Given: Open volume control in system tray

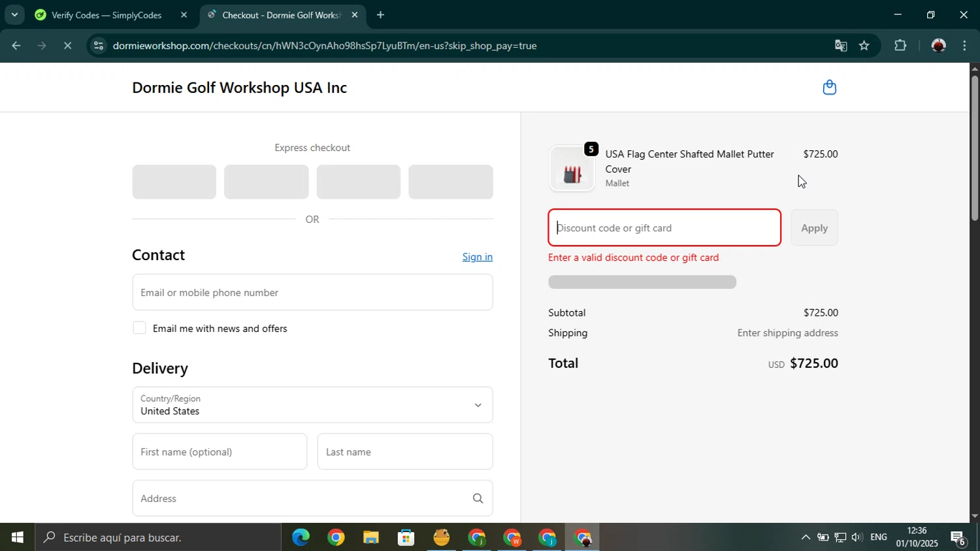Looking at the screenshot, I should (857, 537).
